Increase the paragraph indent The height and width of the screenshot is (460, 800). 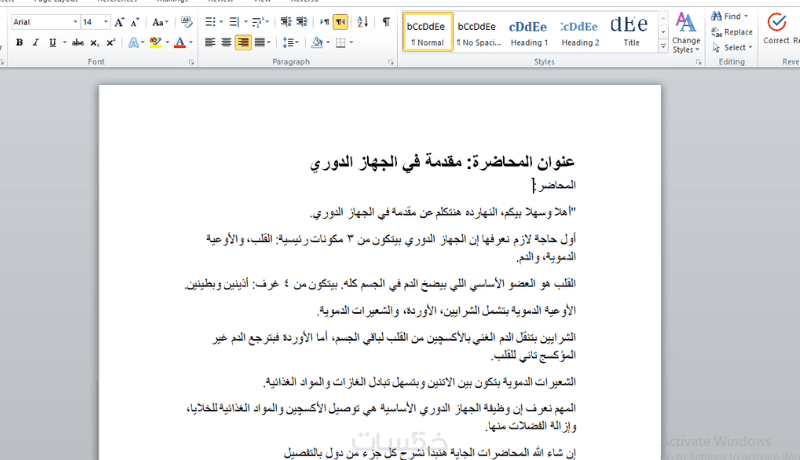302,22
